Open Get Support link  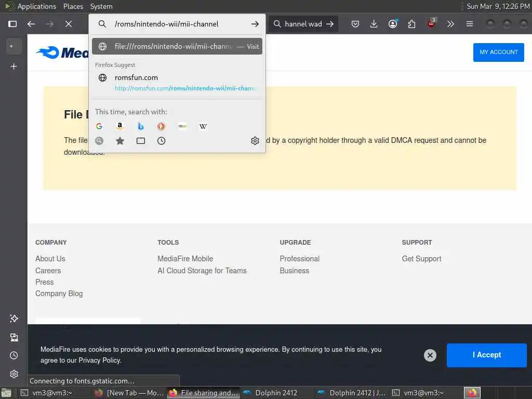(x=421, y=259)
